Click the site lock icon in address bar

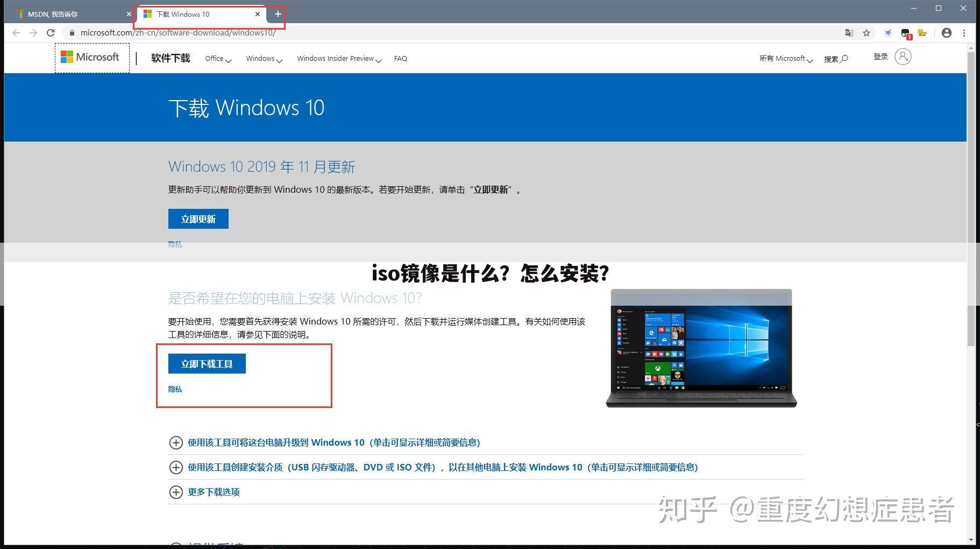[72, 33]
